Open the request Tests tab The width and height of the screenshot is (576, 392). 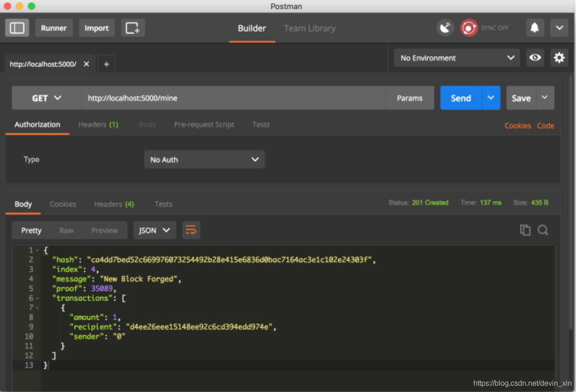tap(261, 125)
